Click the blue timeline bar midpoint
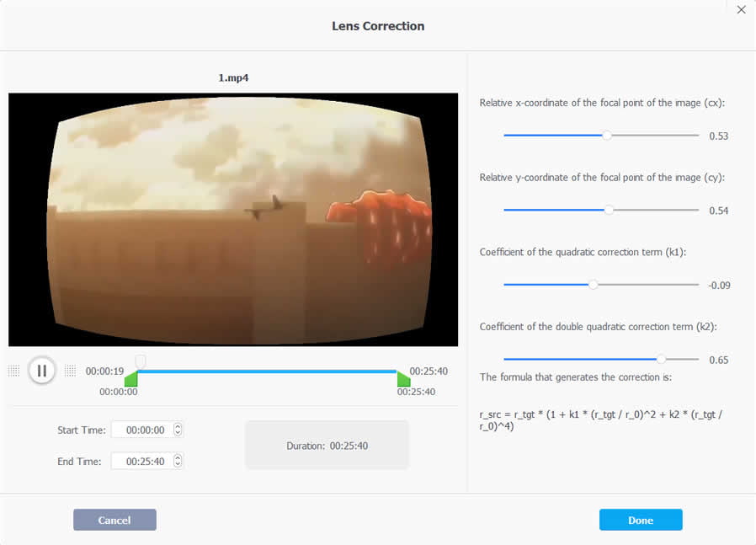 [x=268, y=371]
